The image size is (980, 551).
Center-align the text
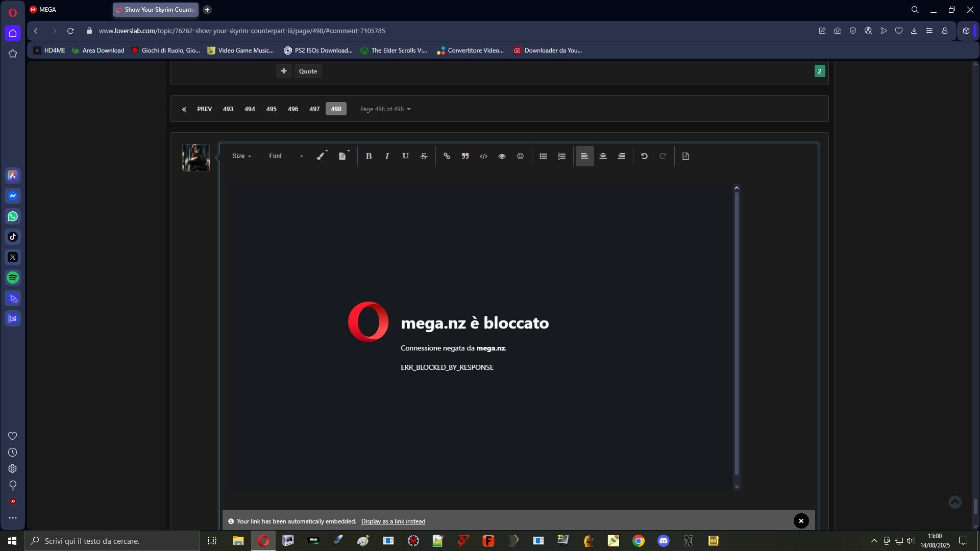[x=603, y=156]
